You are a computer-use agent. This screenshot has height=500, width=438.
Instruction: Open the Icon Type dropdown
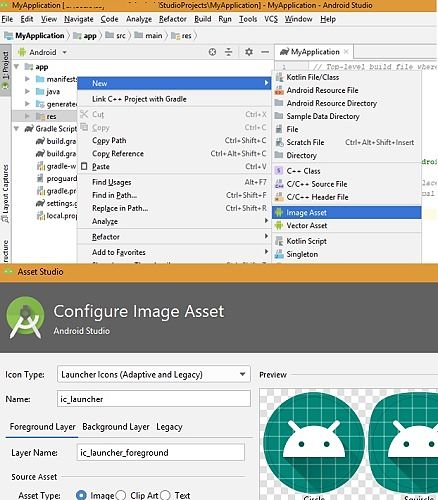click(154, 374)
